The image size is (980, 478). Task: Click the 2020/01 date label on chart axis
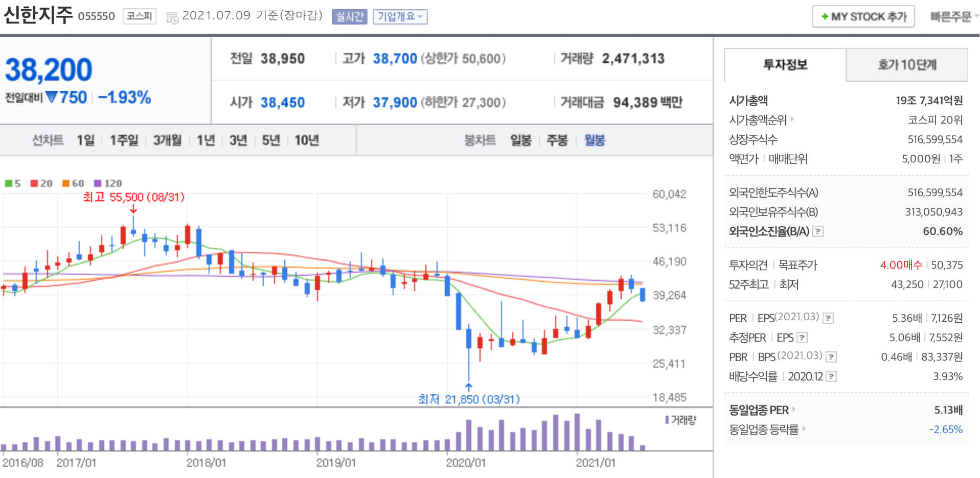[466, 463]
